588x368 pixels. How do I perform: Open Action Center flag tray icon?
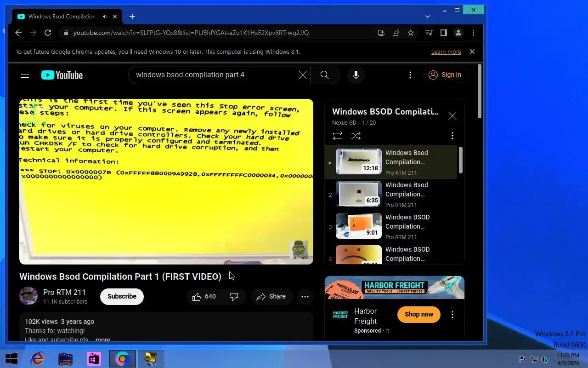point(522,359)
